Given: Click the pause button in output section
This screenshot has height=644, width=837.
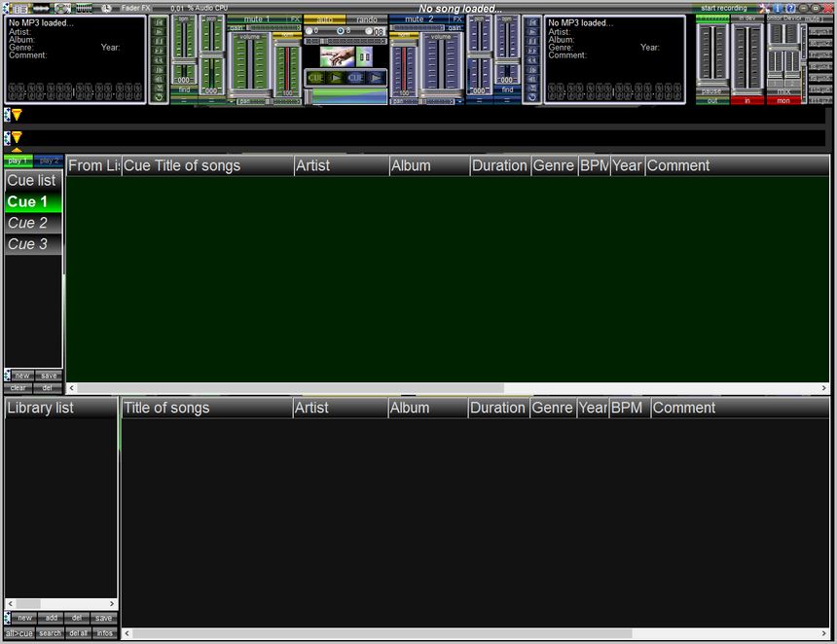Looking at the screenshot, I should pos(712,91).
